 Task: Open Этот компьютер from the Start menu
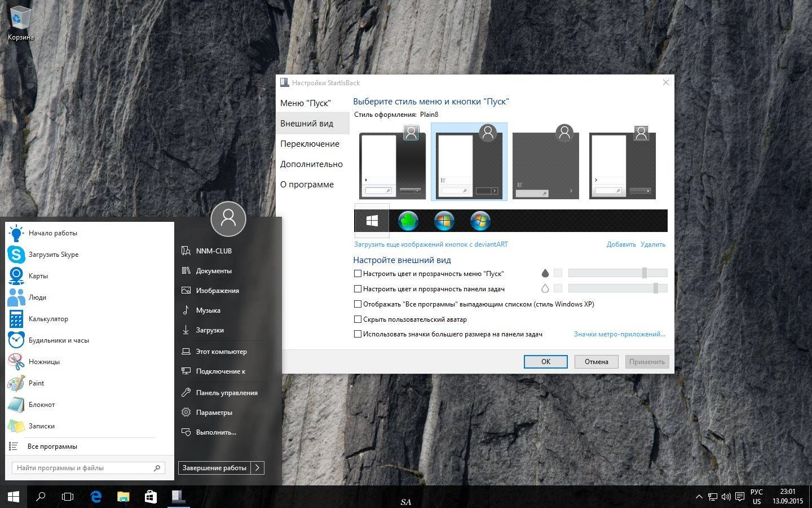[x=221, y=351]
